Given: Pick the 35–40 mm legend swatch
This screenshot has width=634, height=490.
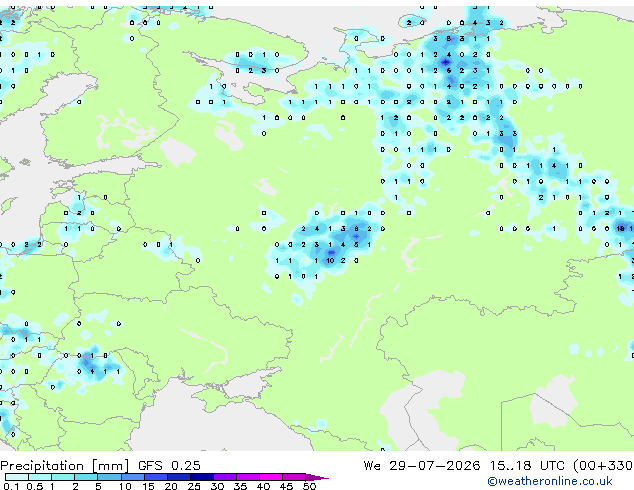Looking at the screenshot, I should pos(247,477).
